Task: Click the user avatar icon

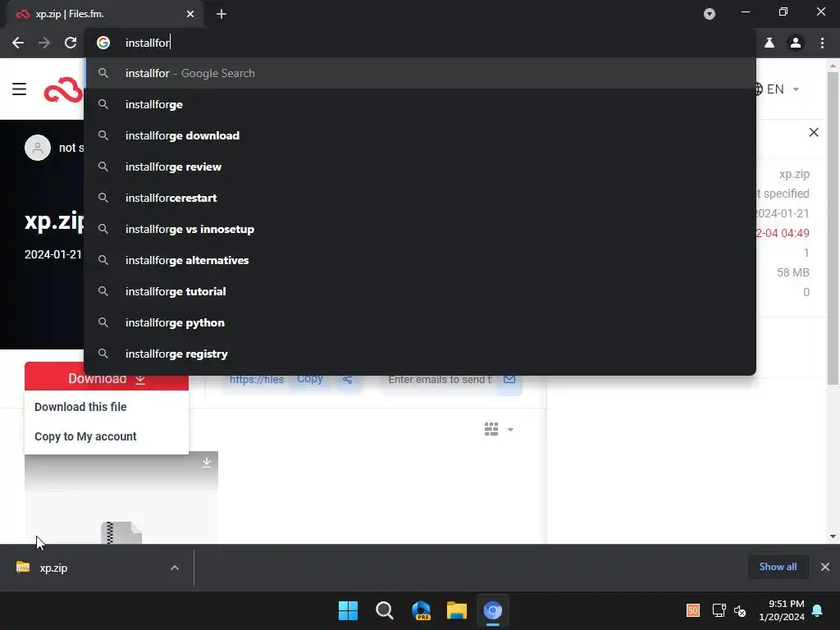Action: coord(38,148)
